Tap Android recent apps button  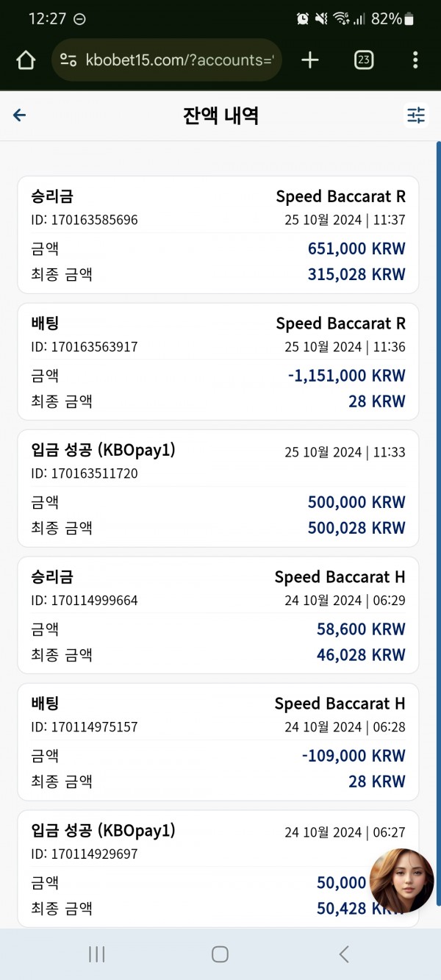point(96,954)
